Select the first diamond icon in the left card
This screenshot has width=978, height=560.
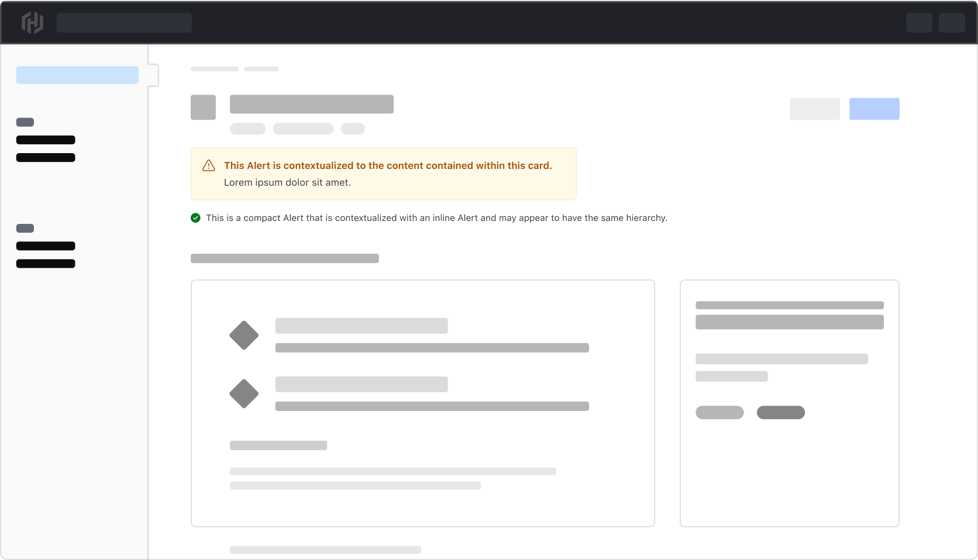[x=244, y=335]
